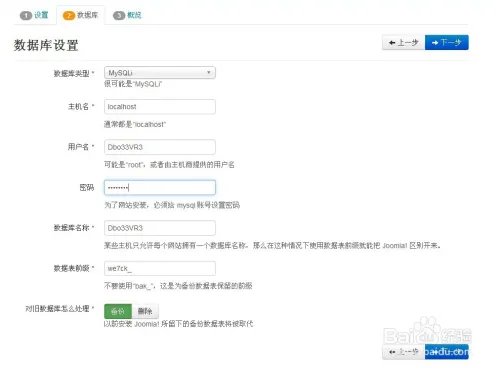Edit the 数据库名称 input field
The height and width of the screenshot is (369, 500).
(x=160, y=228)
